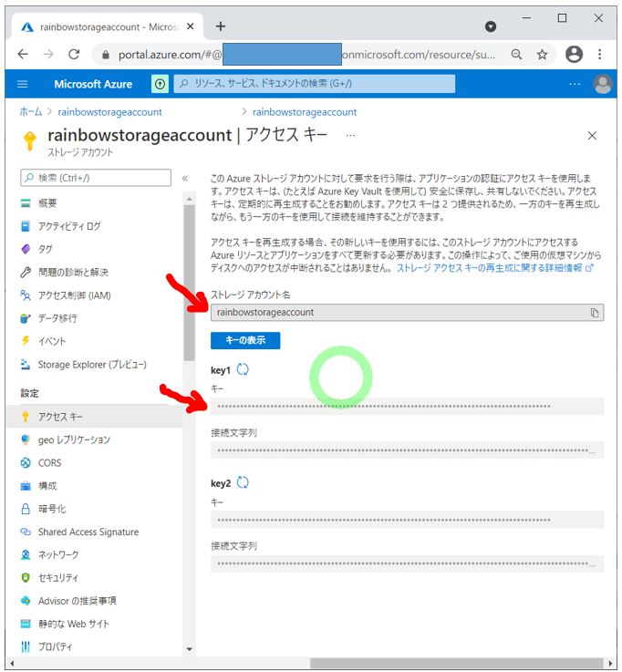This screenshot has height=672, width=622.
Task: Open second rainbowstorageaccount breadcrumb
Action: click(x=305, y=112)
